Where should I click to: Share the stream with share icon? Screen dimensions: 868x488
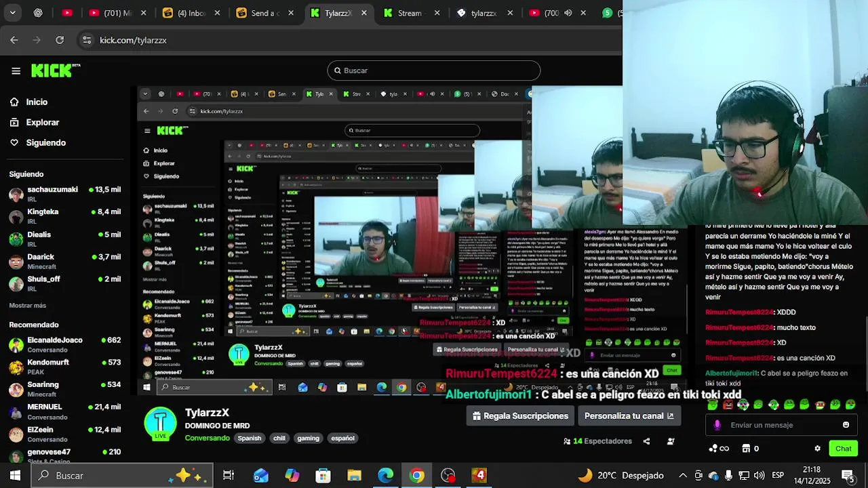point(646,441)
